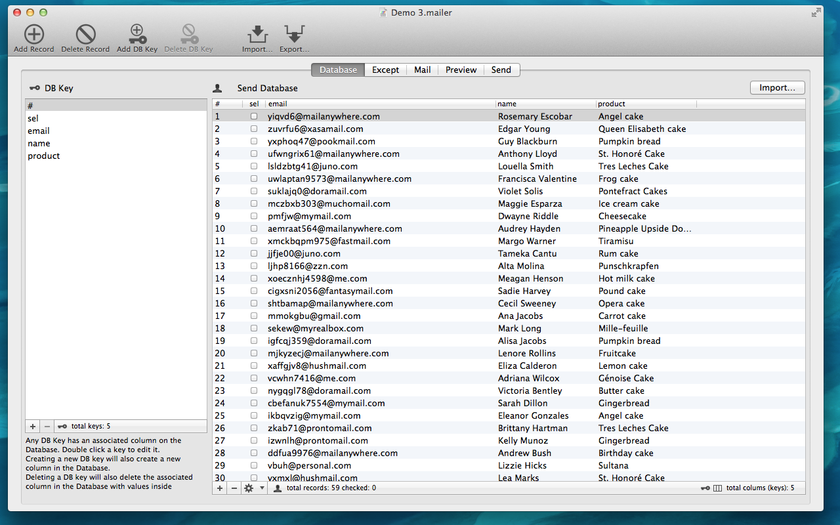Select the product key in DB Key list

[x=44, y=156]
